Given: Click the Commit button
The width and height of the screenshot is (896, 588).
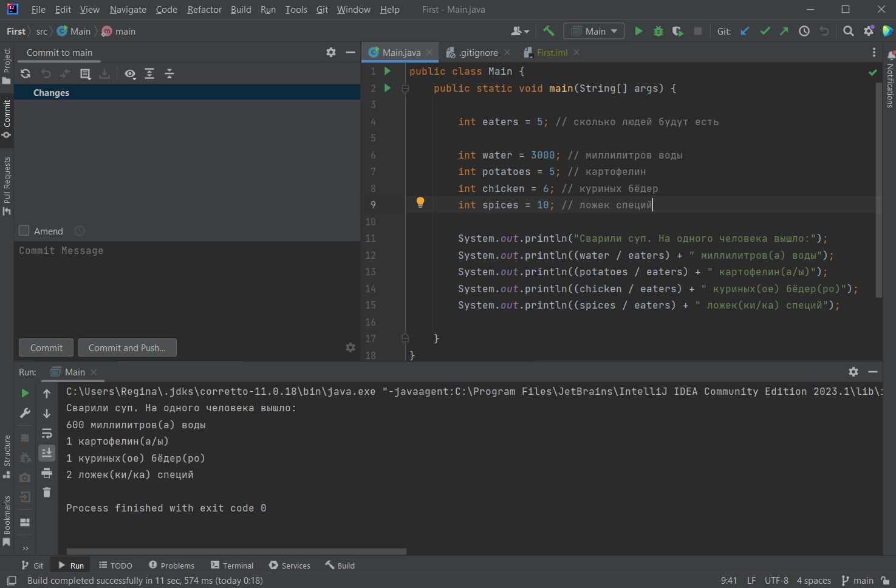Looking at the screenshot, I should click(46, 347).
